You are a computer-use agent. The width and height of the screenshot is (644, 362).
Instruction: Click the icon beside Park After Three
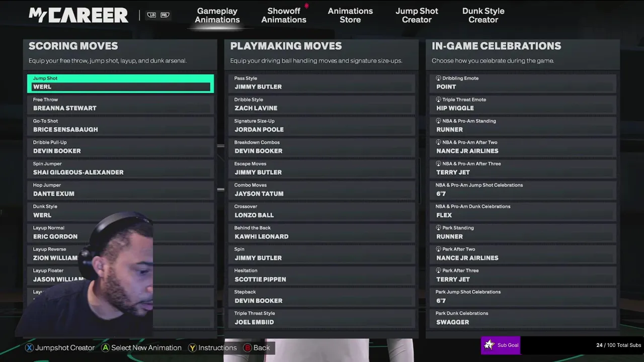coord(438,270)
